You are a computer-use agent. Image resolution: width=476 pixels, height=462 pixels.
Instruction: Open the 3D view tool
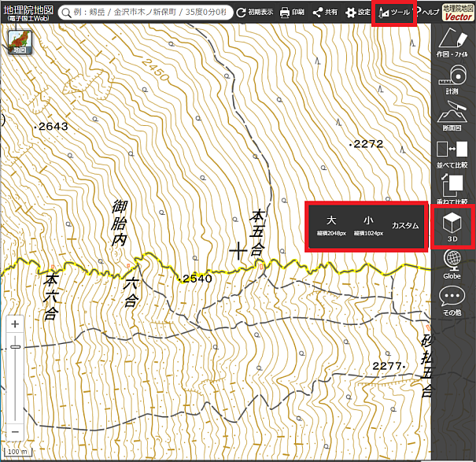[x=452, y=224]
